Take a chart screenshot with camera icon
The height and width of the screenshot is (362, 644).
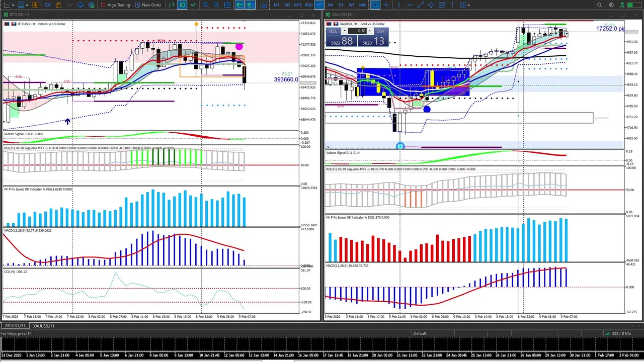[x=264, y=5]
